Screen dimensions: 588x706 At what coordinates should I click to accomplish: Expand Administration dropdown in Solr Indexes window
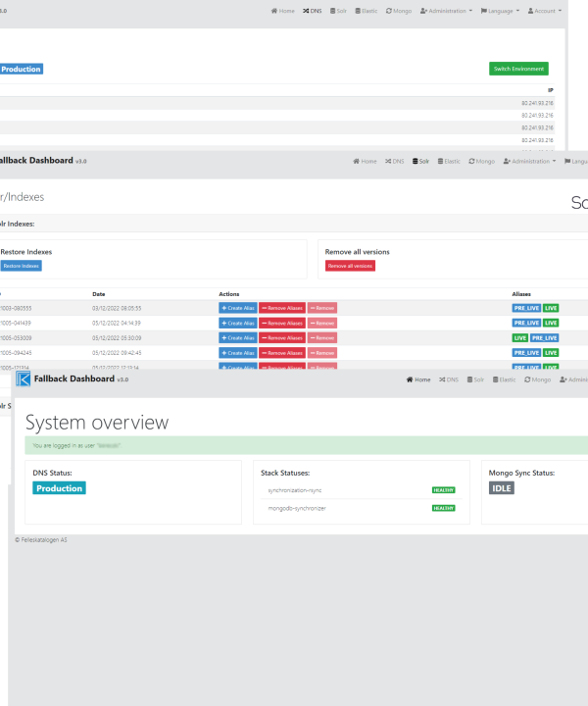click(x=529, y=161)
